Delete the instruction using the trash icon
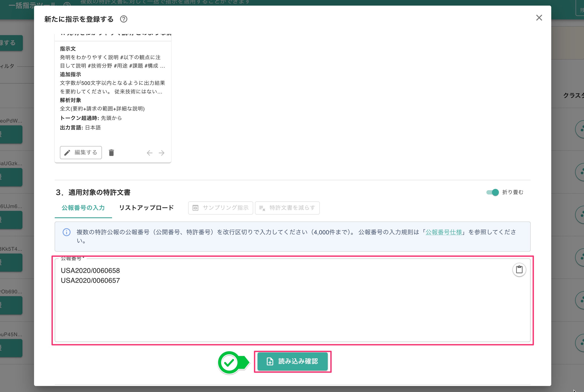Screen dimensions: 584x392 [112, 152]
